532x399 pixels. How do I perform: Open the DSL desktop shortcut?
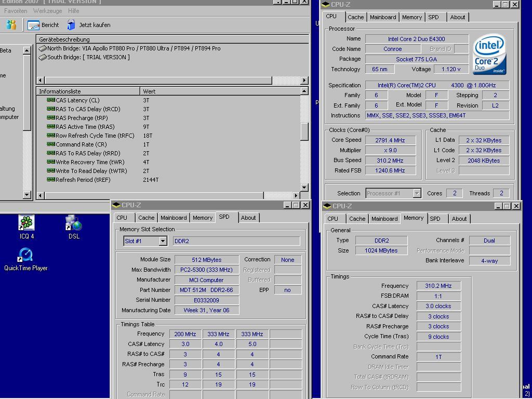74,227
